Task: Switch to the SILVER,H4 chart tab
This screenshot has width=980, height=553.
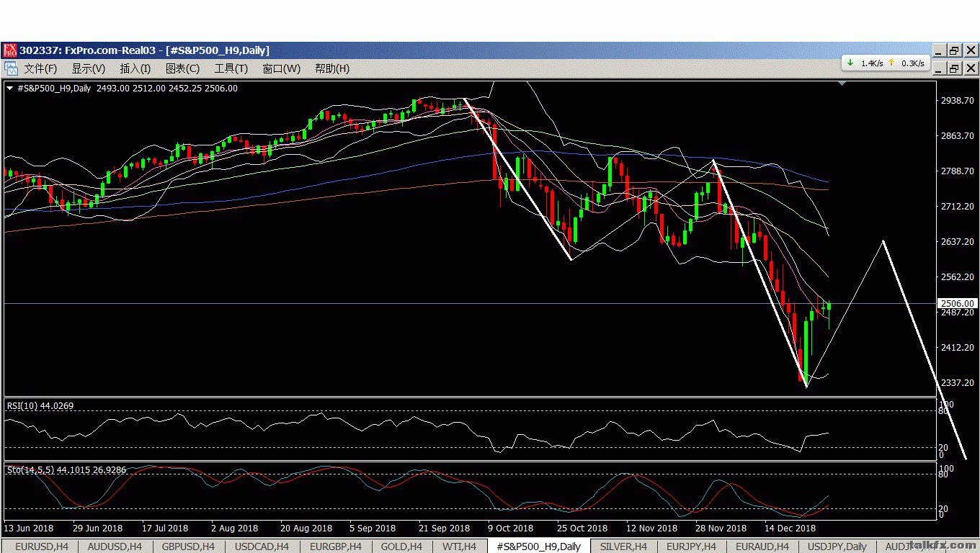Action: click(x=624, y=547)
